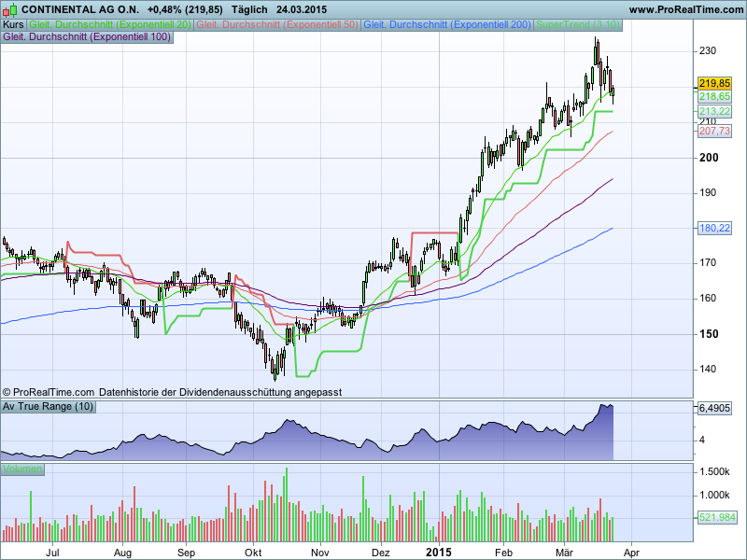Click the 190 price axis label
The height and width of the screenshot is (560, 747).
point(708,193)
